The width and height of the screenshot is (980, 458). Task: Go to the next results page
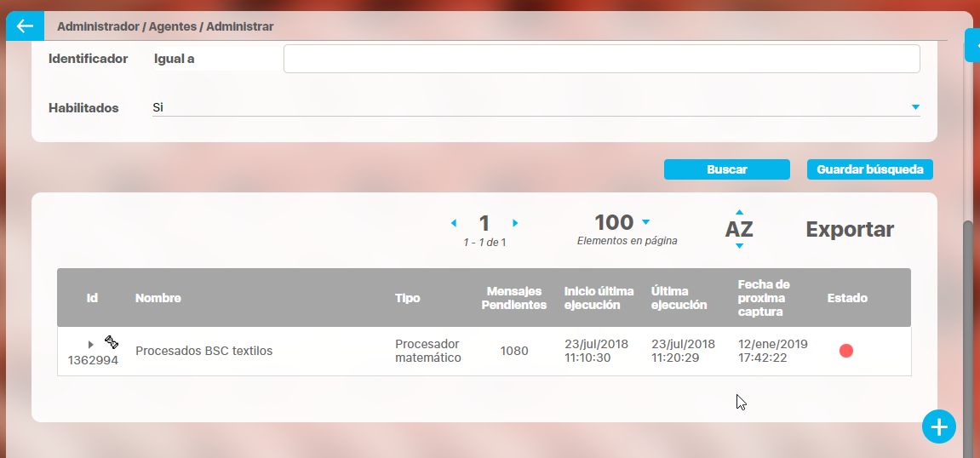515,223
